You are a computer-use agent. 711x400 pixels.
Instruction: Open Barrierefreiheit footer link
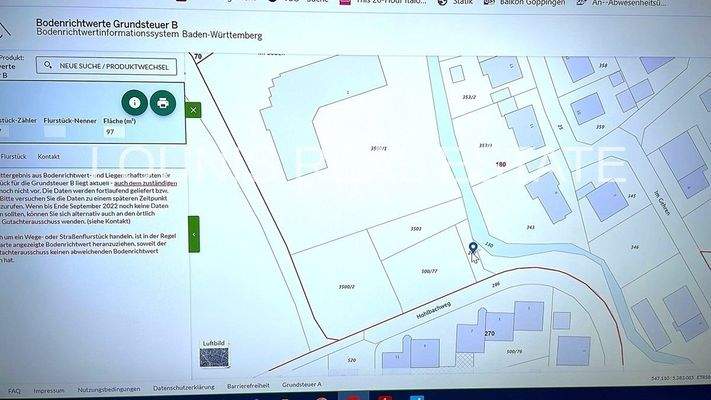click(x=246, y=390)
